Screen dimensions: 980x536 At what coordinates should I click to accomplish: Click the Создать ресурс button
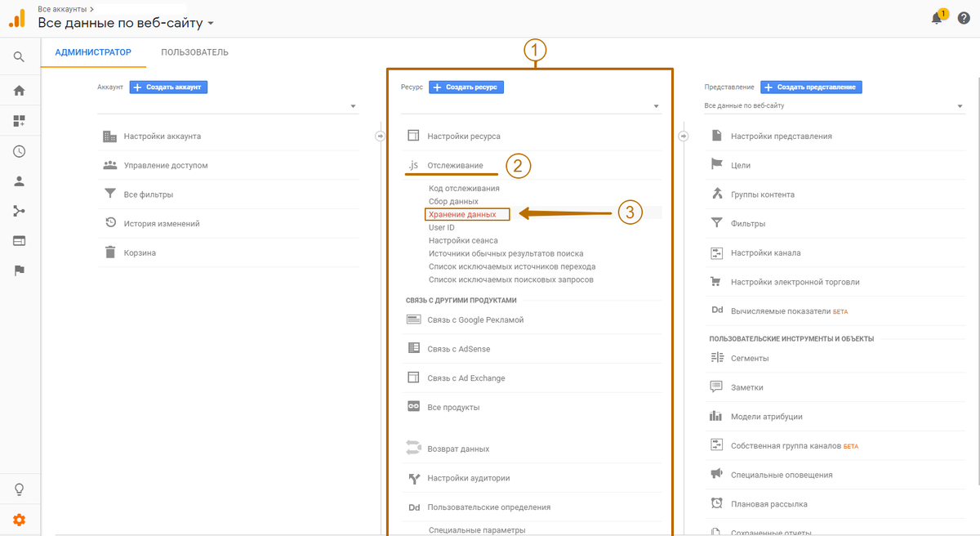tap(466, 87)
